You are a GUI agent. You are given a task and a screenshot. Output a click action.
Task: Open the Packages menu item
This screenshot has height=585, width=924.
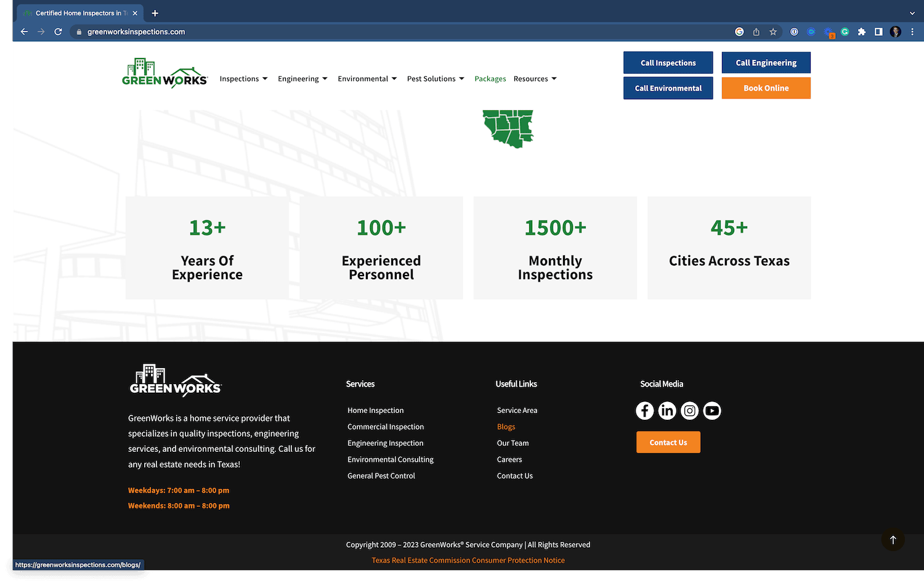(x=490, y=79)
